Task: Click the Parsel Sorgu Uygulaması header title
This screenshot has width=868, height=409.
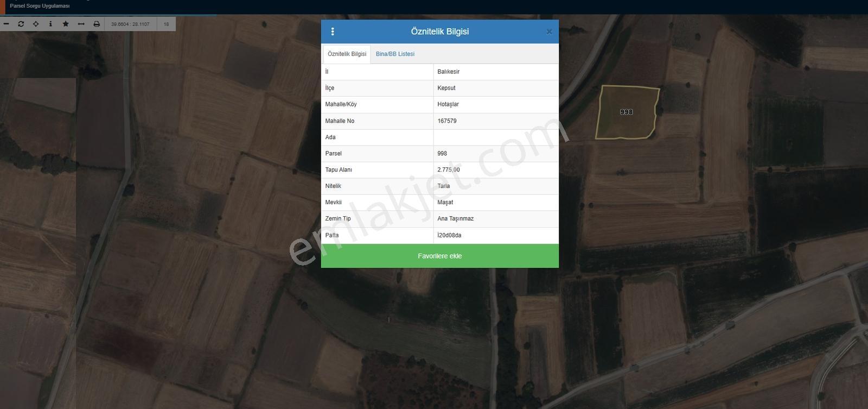Action: coord(40,6)
